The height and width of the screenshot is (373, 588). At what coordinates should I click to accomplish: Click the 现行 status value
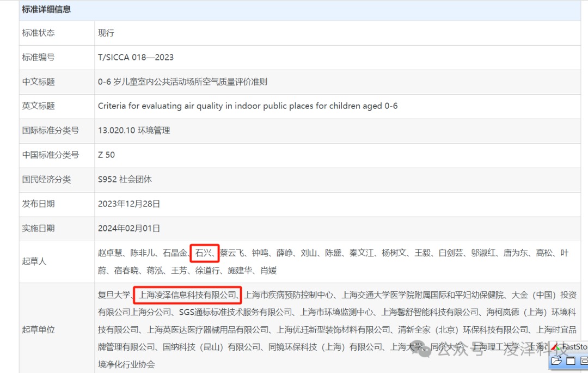tap(106, 33)
